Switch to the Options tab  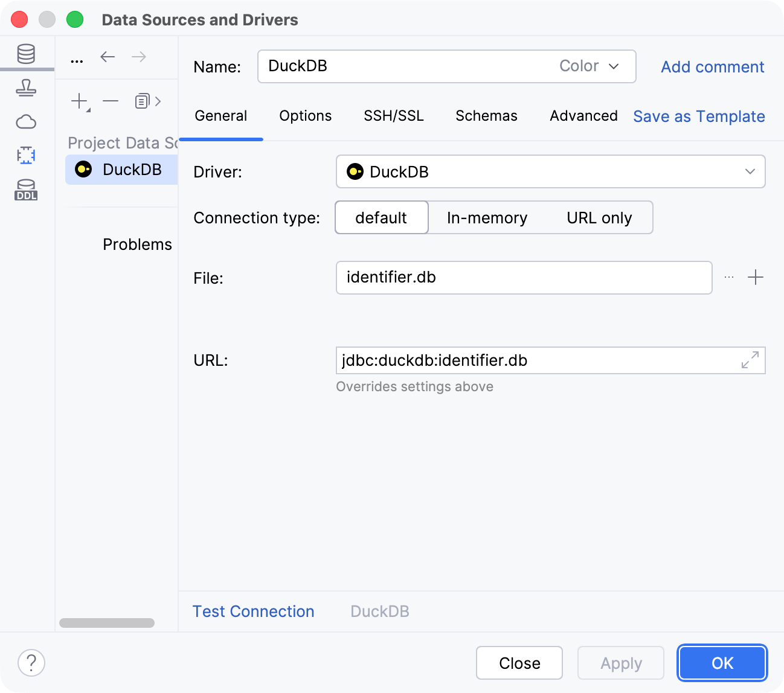click(306, 116)
